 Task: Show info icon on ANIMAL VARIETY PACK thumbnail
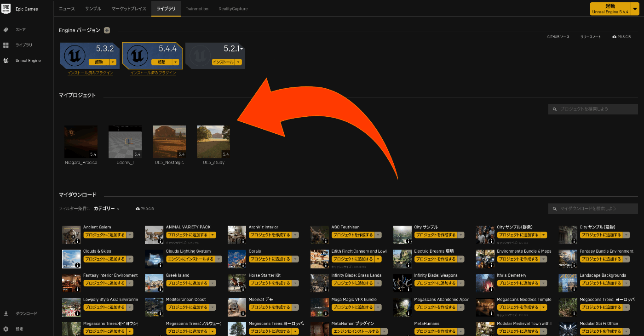[161, 241]
